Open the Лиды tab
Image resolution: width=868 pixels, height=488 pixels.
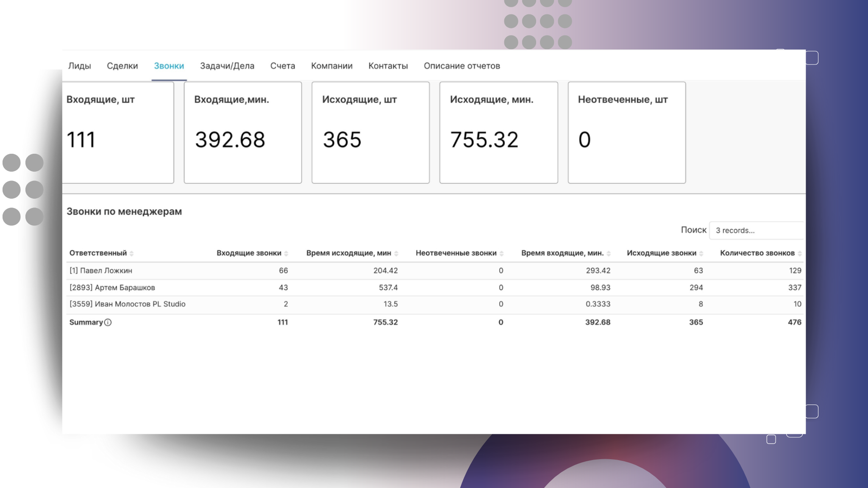coord(80,66)
